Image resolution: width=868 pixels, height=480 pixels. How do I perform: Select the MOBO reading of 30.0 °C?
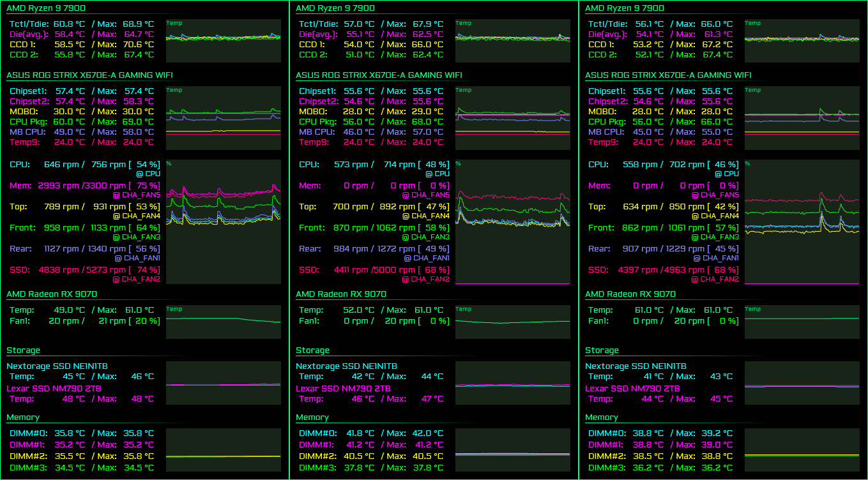click(70, 112)
